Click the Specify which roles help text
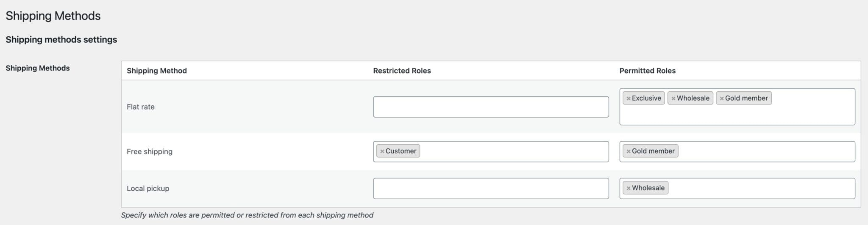Screen dimensions: 868x225 [x=247, y=215]
